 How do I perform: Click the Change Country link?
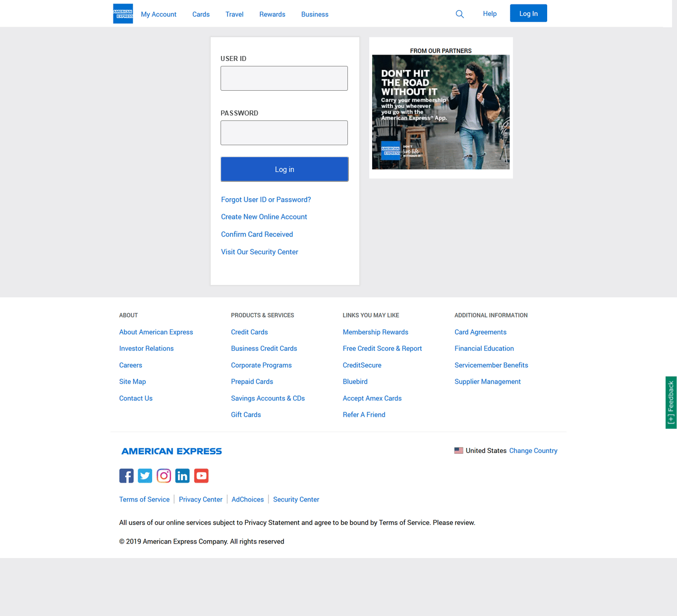(x=533, y=450)
